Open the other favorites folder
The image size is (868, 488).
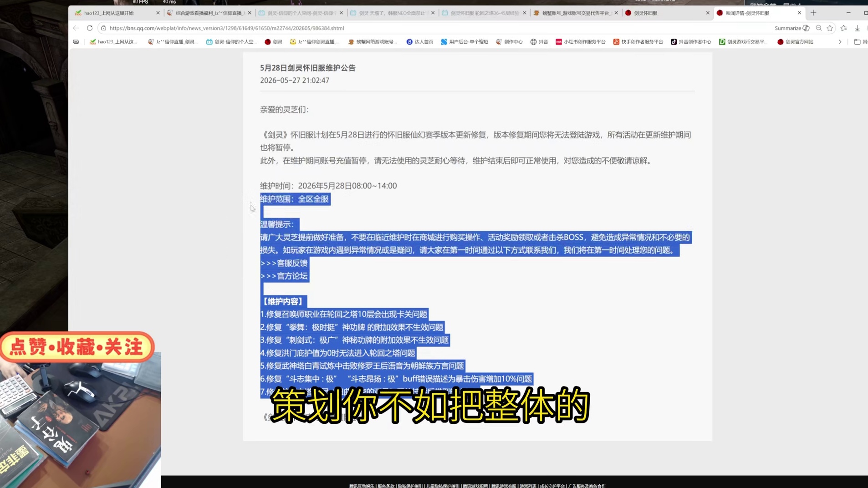coord(860,42)
